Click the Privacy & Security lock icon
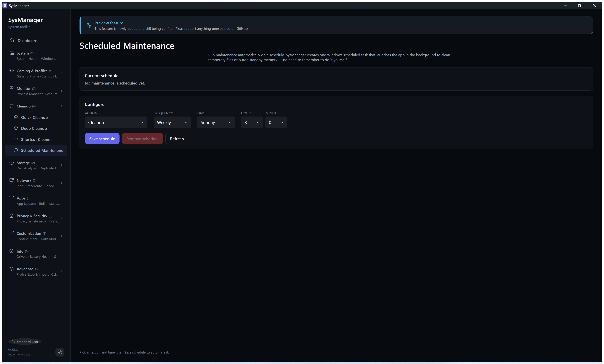Screen dimensions: 604x364 coord(12,216)
